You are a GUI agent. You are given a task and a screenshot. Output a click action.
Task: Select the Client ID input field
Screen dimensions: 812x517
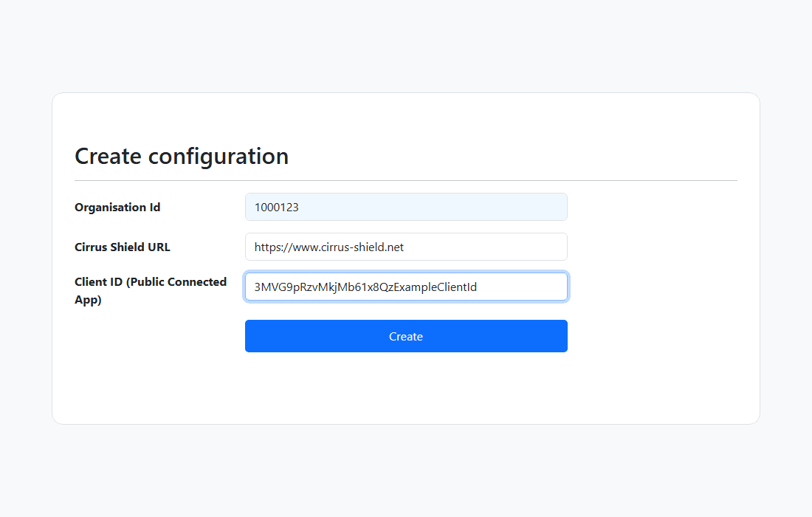tap(406, 287)
